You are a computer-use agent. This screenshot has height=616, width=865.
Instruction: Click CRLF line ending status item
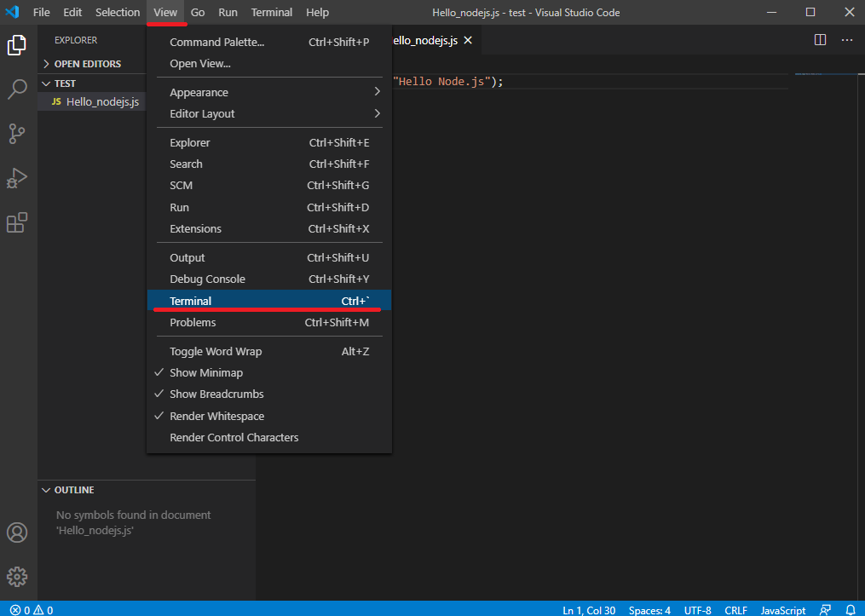(736, 610)
